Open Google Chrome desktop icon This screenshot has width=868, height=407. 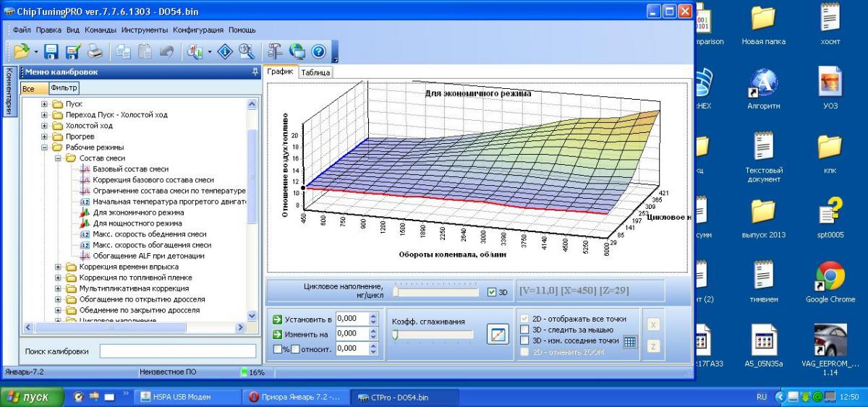(830, 283)
